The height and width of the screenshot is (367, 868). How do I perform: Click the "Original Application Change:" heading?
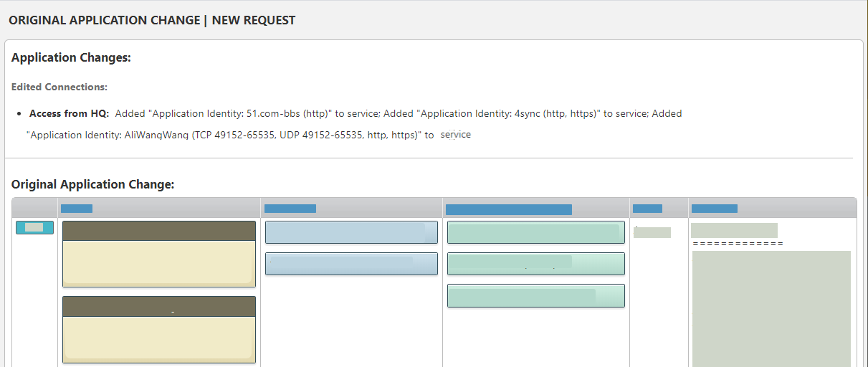92,184
